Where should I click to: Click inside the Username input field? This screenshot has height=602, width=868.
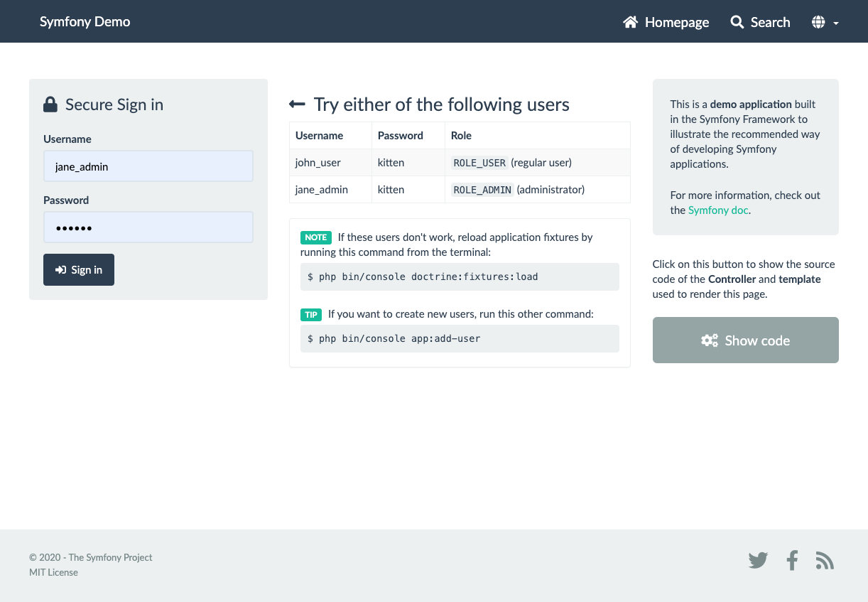pyautogui.click(x=148, y=166)
